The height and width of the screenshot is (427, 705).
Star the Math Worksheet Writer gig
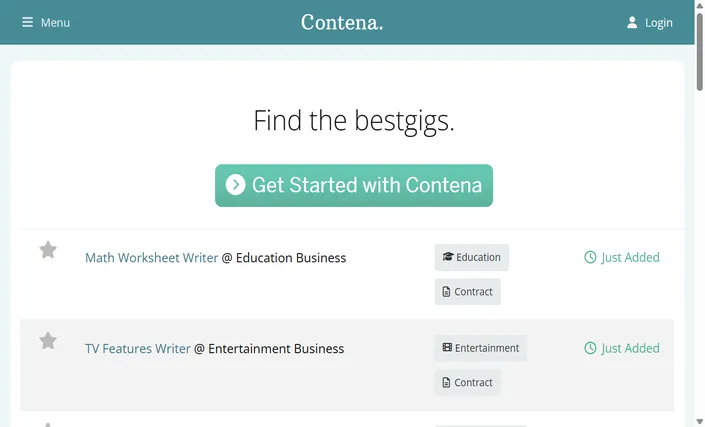pyautogui.click(x=48, y=250)
